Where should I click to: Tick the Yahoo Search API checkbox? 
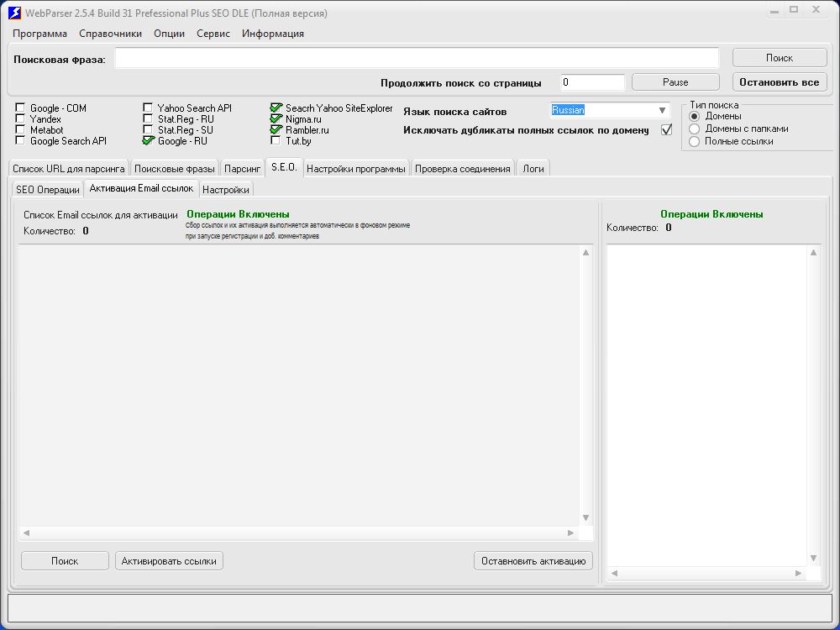(148, 108)
